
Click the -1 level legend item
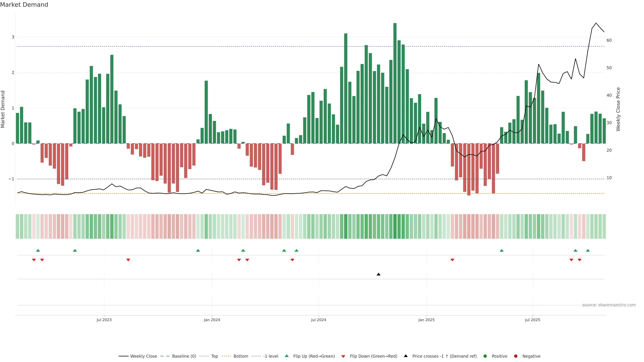point(271,356)
